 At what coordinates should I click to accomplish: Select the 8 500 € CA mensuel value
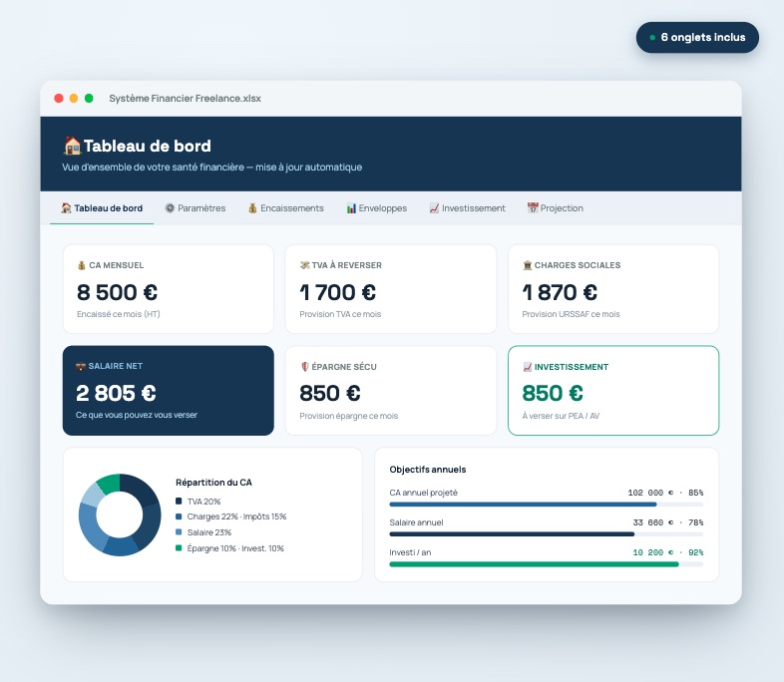pos(118,293)
